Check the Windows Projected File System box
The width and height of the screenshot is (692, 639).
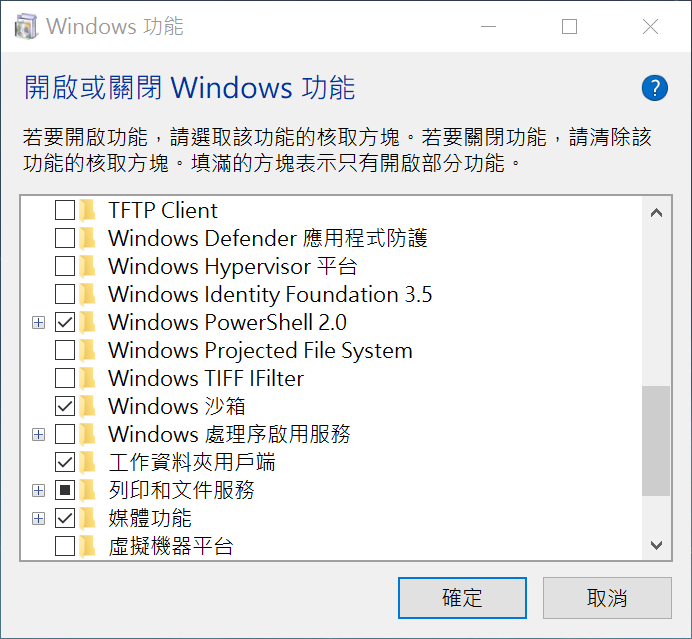[x=64, y=351]
